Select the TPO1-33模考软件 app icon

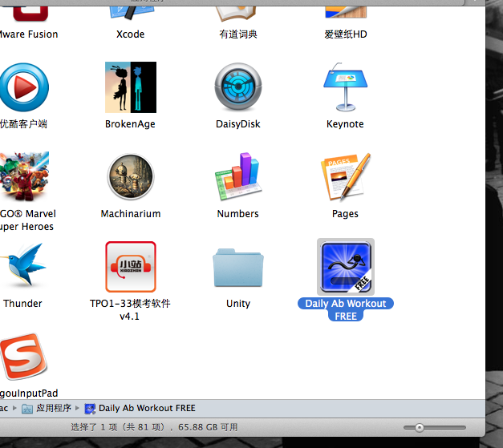(x=131, y=267)
